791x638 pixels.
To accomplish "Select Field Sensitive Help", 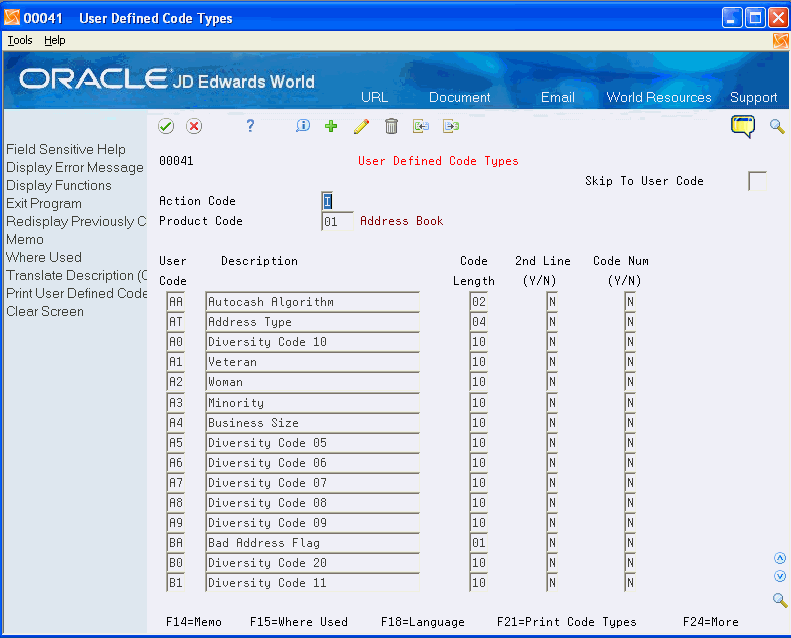I will click(x=66, y=149).
